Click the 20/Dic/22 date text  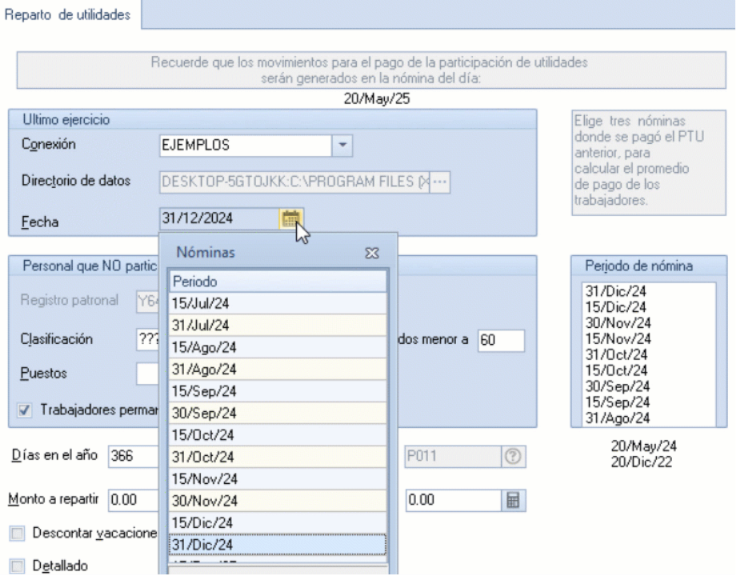(641, 462)
